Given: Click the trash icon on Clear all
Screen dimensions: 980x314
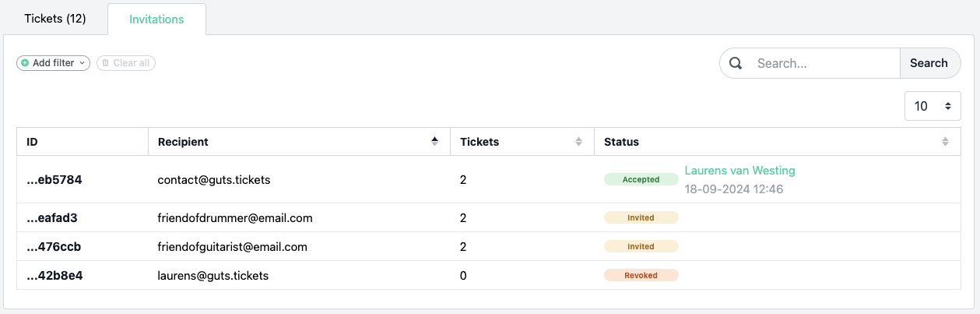Looking at the screenshot, I should pyautogui.click(x=106, y=63).
